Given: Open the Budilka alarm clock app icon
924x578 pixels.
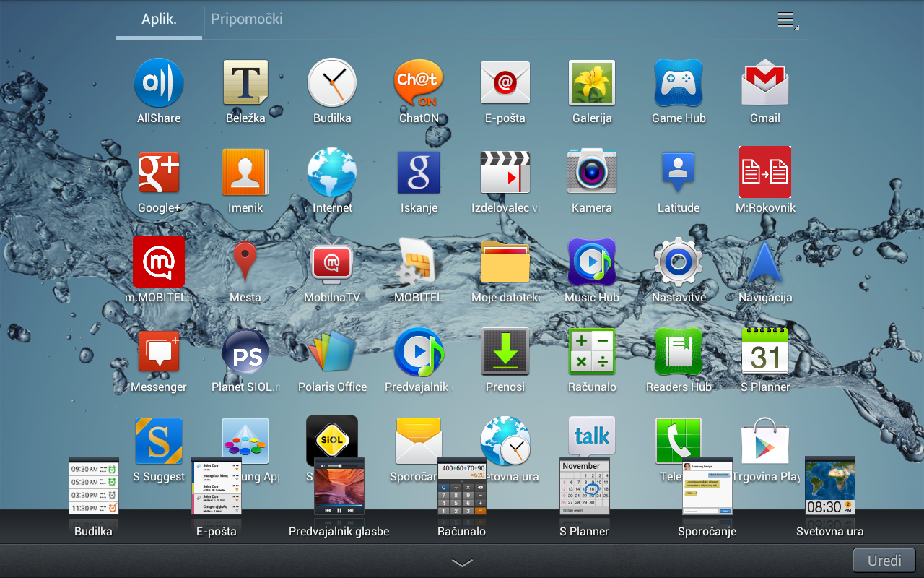Looking at the screenshot, I should (x=332, y=83).
